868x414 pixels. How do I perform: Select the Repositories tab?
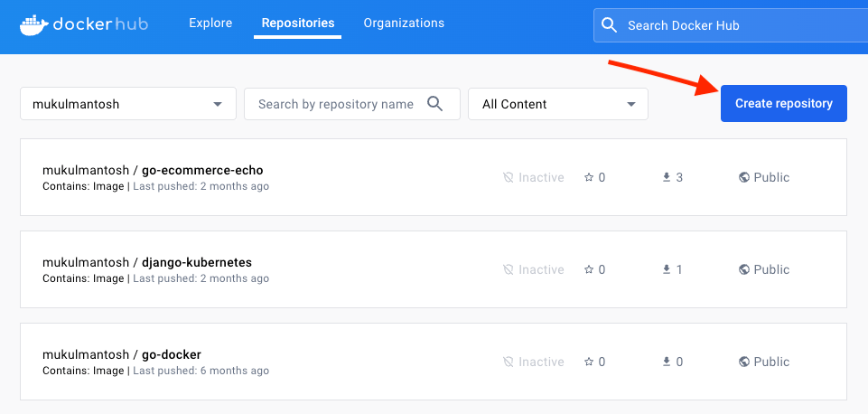(x=297, y=24)
